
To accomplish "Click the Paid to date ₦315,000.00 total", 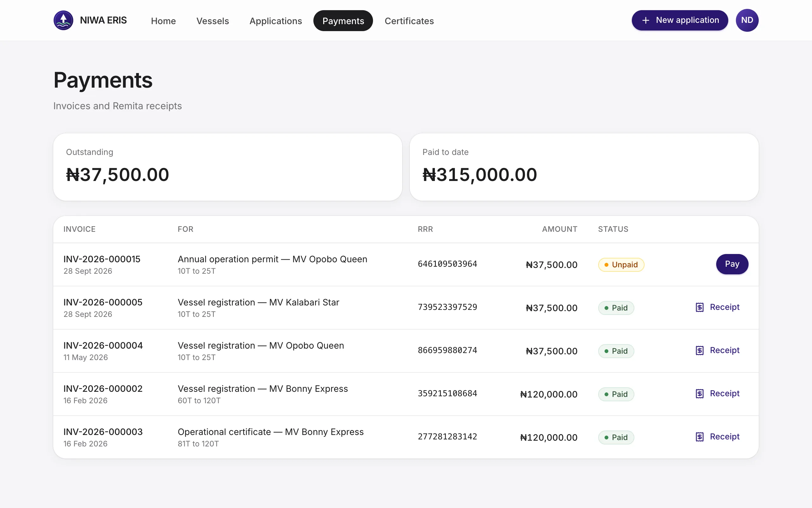I will (x=480, y=175).
